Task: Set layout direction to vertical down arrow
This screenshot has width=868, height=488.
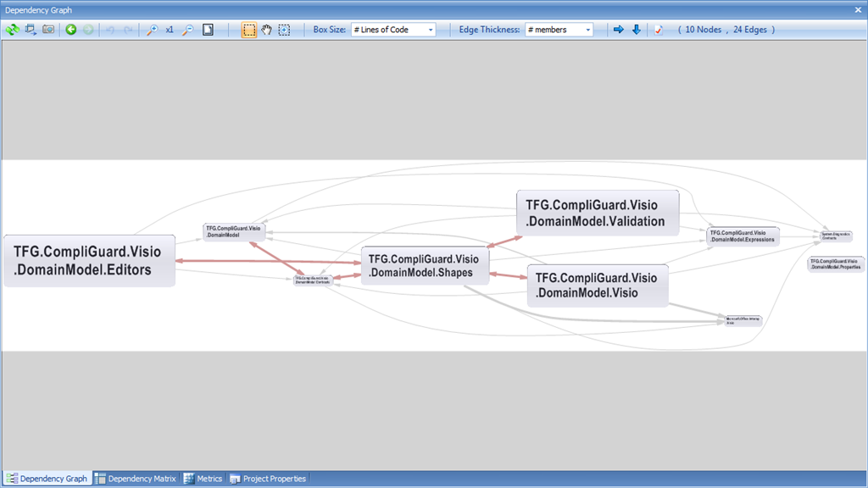Action: [x=637, y=30]
